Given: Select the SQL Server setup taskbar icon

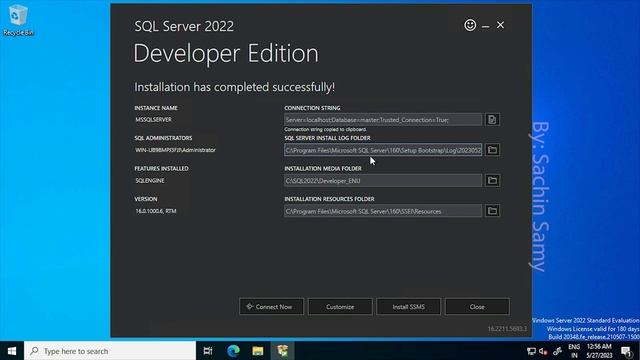Looking at the screenshot, I should (x=282, y=351).
